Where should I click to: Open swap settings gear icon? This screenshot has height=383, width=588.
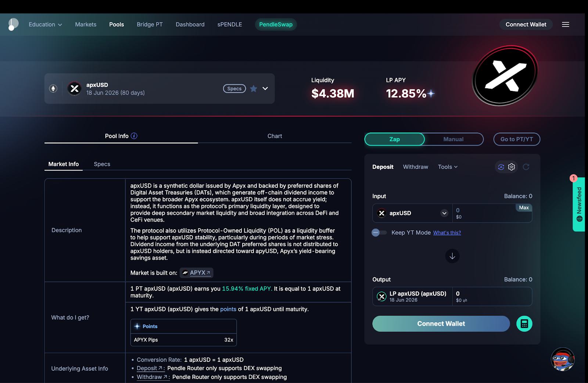pyautogui.click(x=512, y=167)
